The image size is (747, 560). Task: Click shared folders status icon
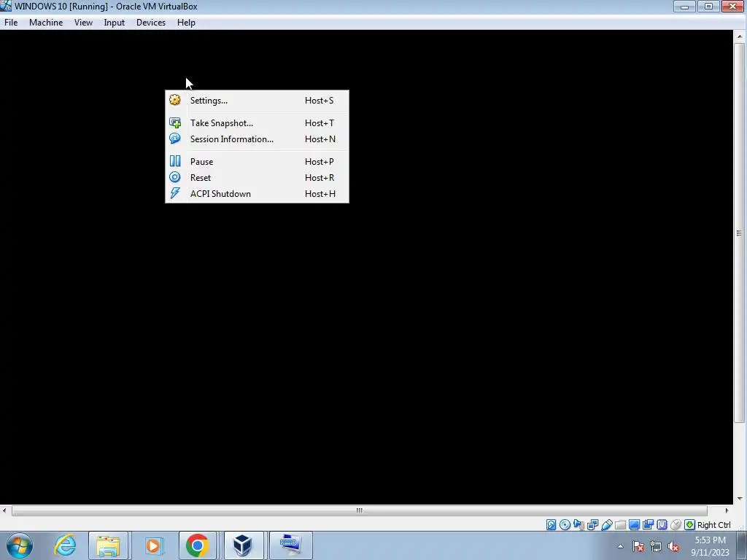click(x=620, y=525)
